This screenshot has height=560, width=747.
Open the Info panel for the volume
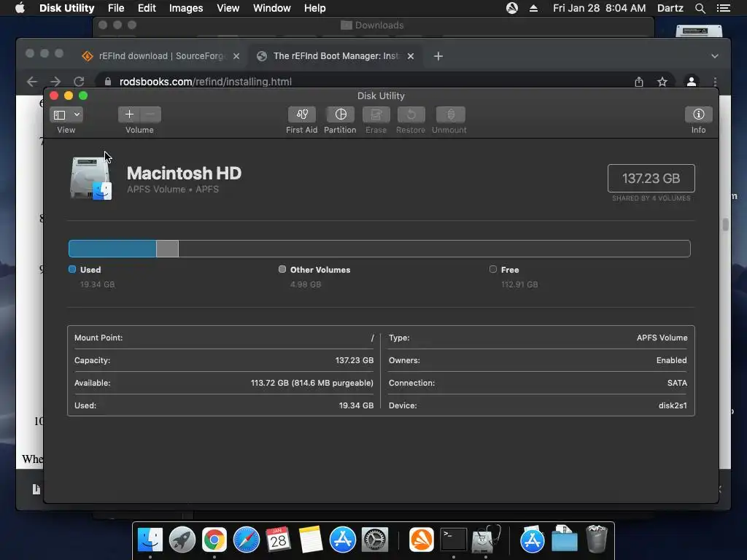[698, 114]
